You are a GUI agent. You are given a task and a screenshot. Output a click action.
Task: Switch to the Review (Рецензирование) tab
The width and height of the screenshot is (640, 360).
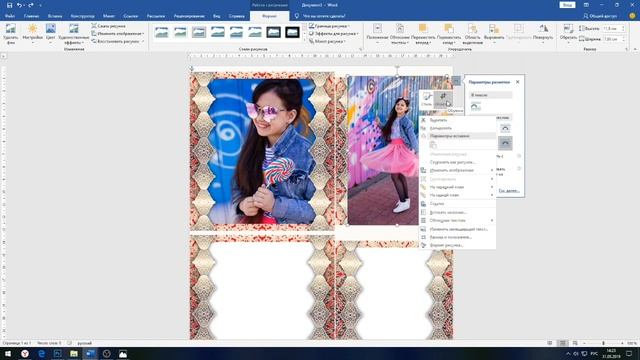tap(189, 16)
